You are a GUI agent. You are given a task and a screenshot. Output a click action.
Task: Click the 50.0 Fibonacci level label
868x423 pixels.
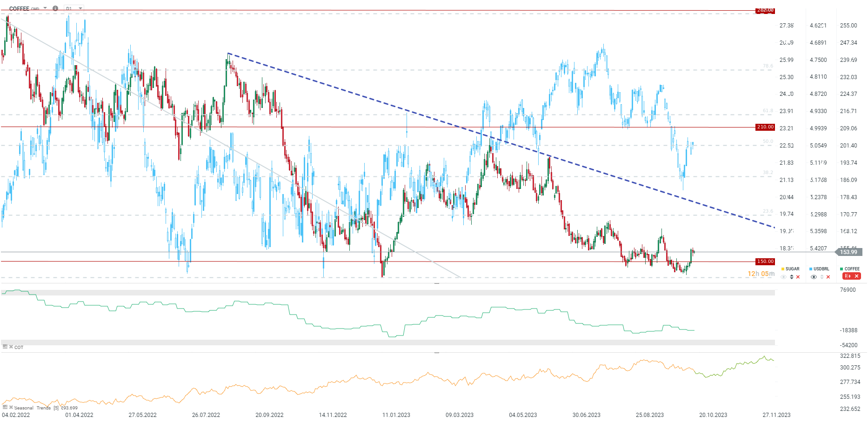coord(768,141)
